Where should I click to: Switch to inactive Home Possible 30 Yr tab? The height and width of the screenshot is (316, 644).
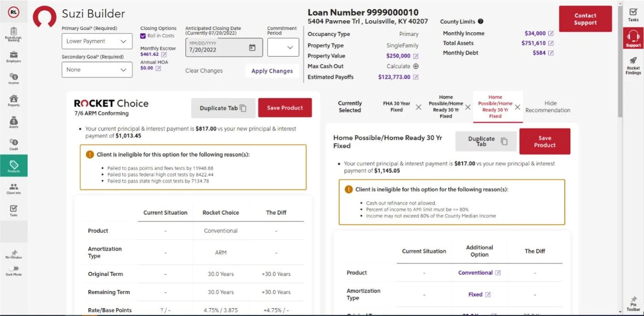(x=446, y=107)
